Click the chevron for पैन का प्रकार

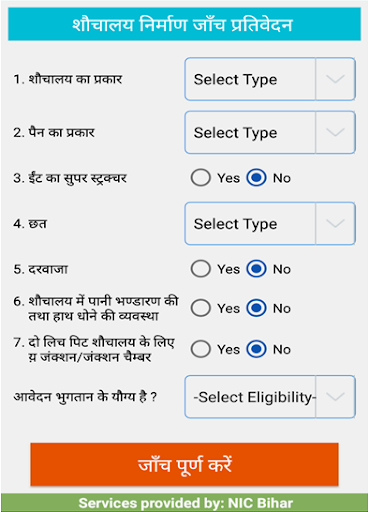click(335, 132)
